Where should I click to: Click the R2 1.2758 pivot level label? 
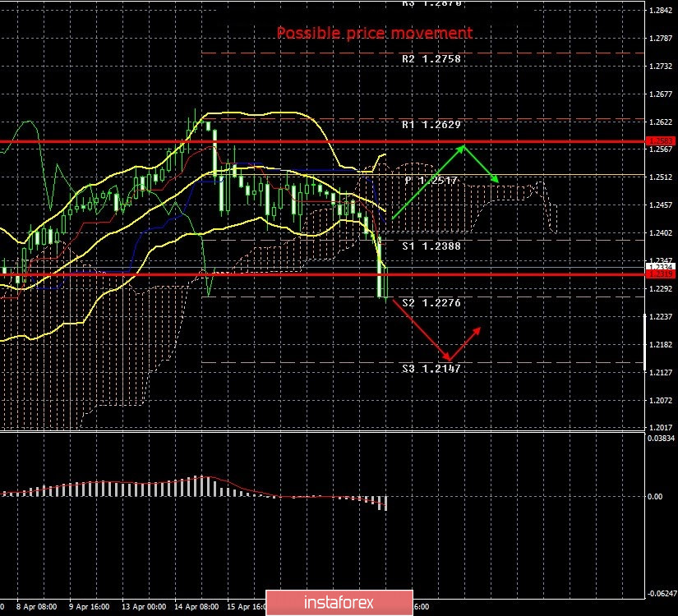point(431,59)
